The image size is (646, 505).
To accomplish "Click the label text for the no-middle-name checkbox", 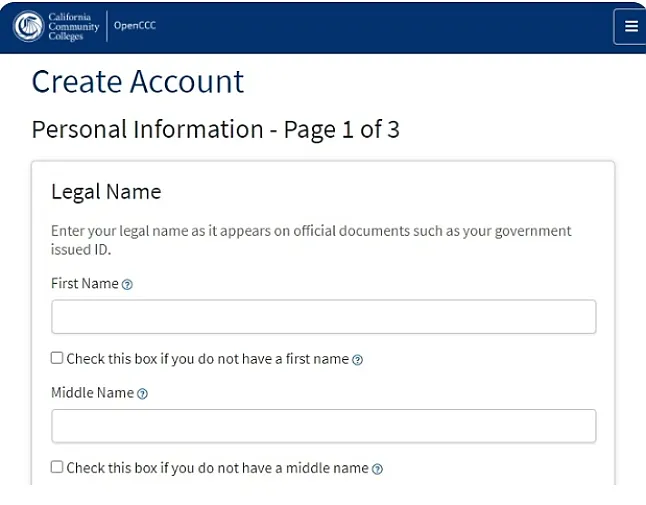I will pos(217,468).
